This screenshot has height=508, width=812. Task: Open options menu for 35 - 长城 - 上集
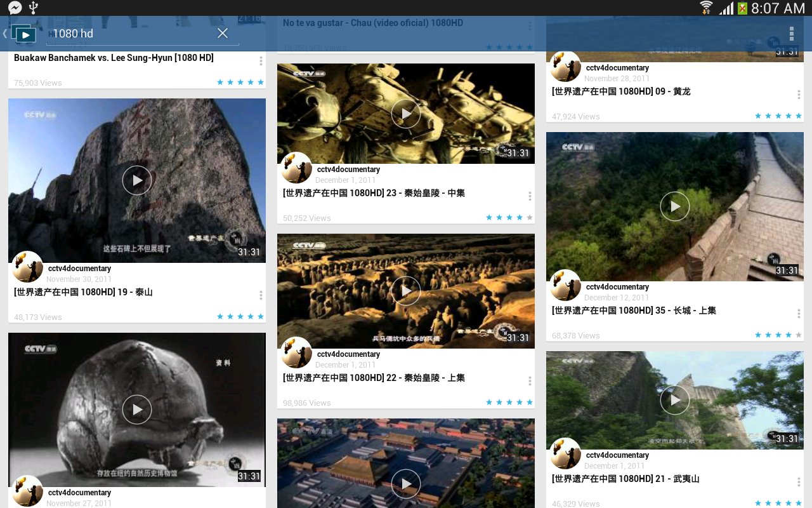pos(799,314)
